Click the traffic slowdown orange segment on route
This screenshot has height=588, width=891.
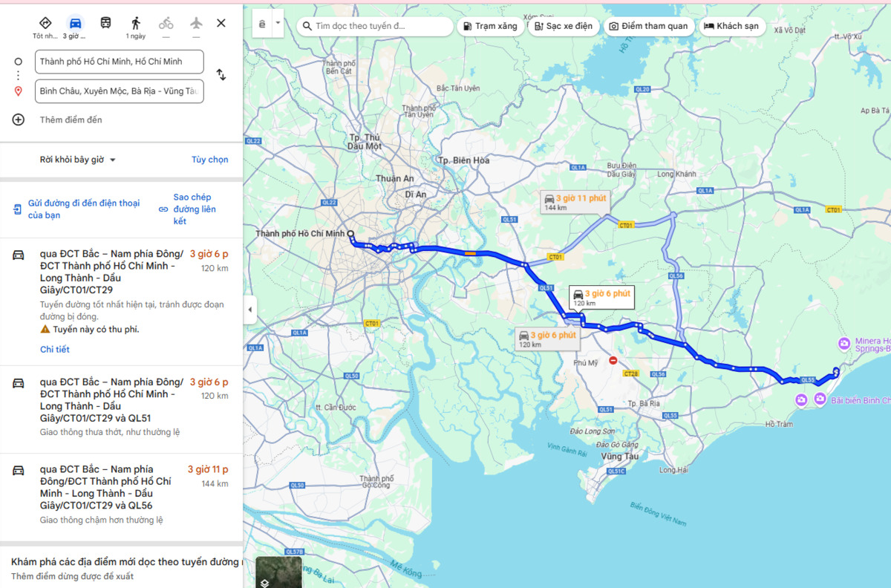(470, 253)
